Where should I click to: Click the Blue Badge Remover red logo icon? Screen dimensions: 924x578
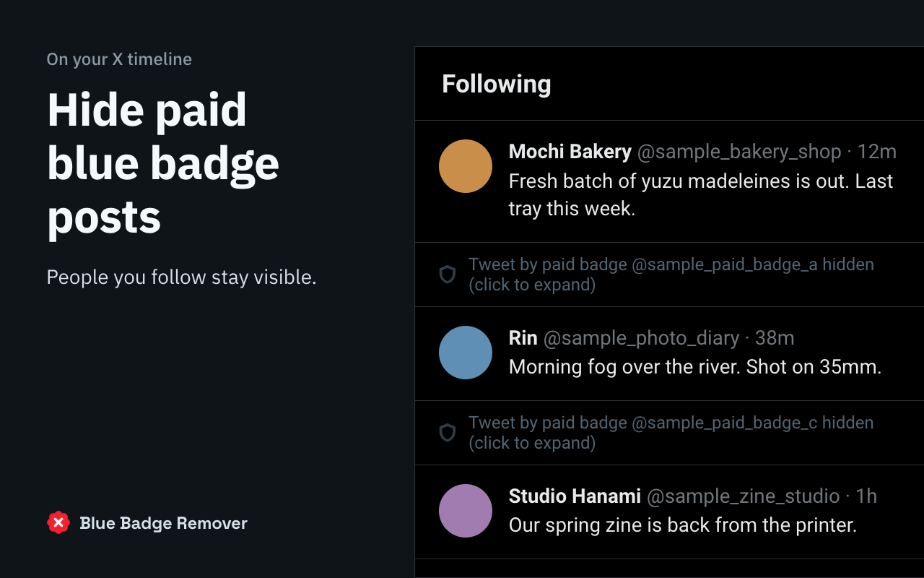(58, 522)
